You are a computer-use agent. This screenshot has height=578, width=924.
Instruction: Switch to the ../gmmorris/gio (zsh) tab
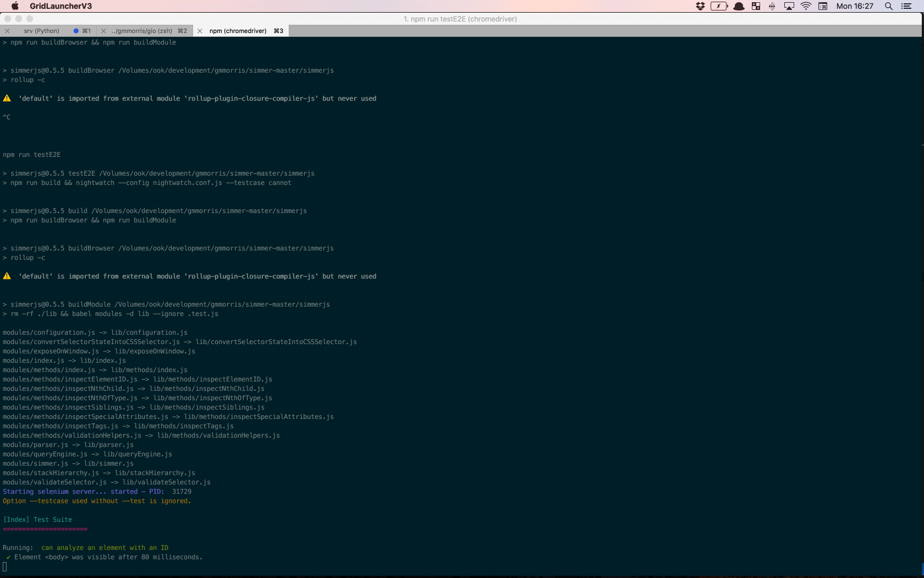point(142,31)
